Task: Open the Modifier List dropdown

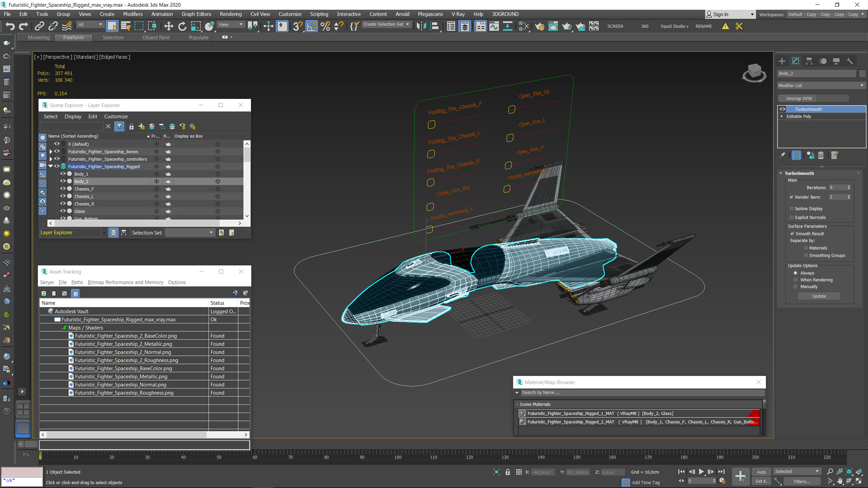Action: pyautogui.click(x=821, y=85)
